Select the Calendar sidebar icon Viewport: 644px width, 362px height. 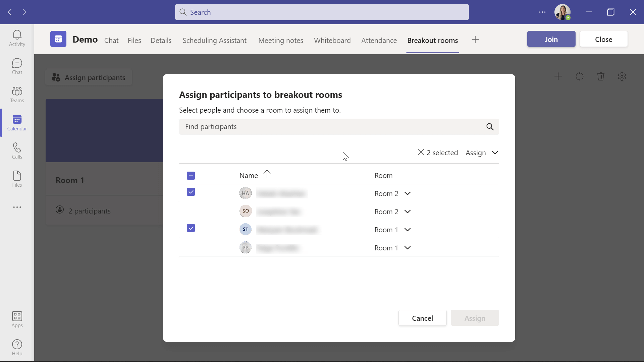(16, 122)
